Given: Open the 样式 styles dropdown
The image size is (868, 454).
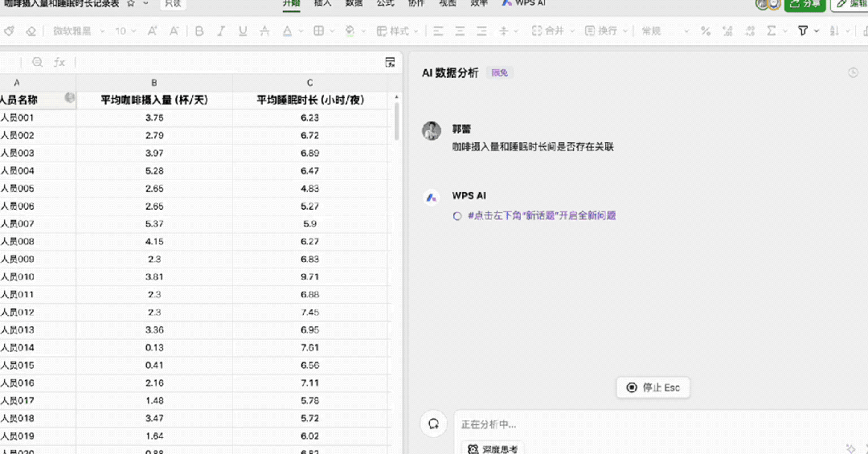Looking at the screenshot, I should pos(398,31).
